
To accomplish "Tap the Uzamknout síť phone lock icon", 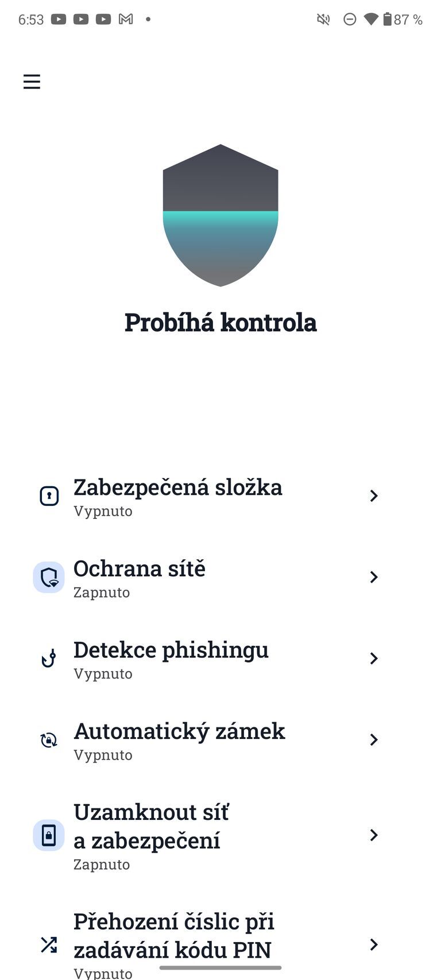I will click(49, 835).
